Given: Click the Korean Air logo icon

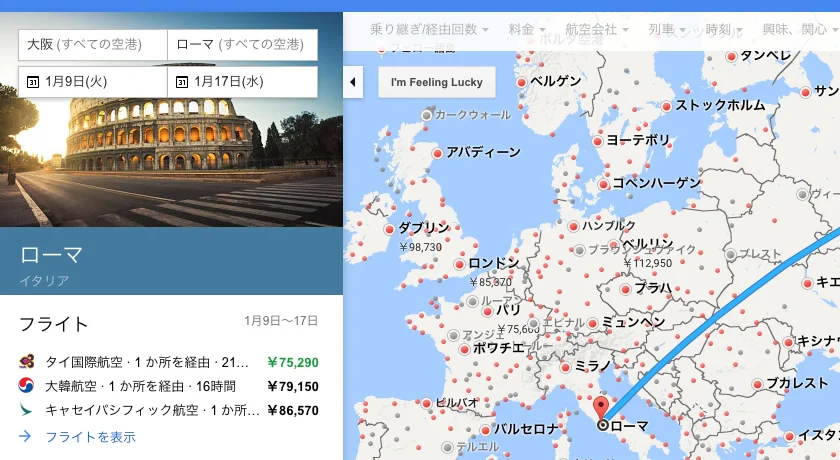Looking at the screenshot, I should 27,386.
